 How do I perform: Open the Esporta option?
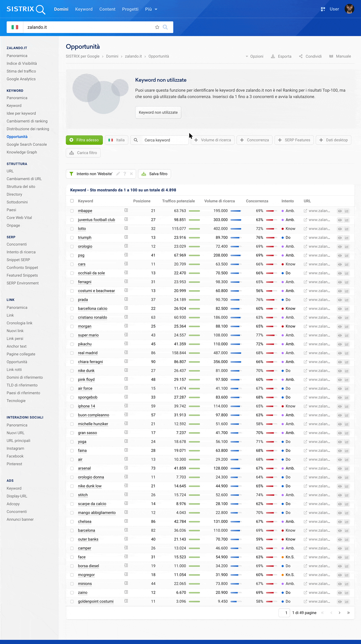click(281, 56)
